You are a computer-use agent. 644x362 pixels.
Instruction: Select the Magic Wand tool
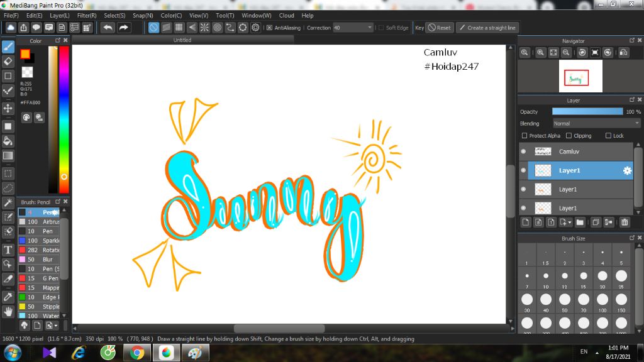point(8,203)
